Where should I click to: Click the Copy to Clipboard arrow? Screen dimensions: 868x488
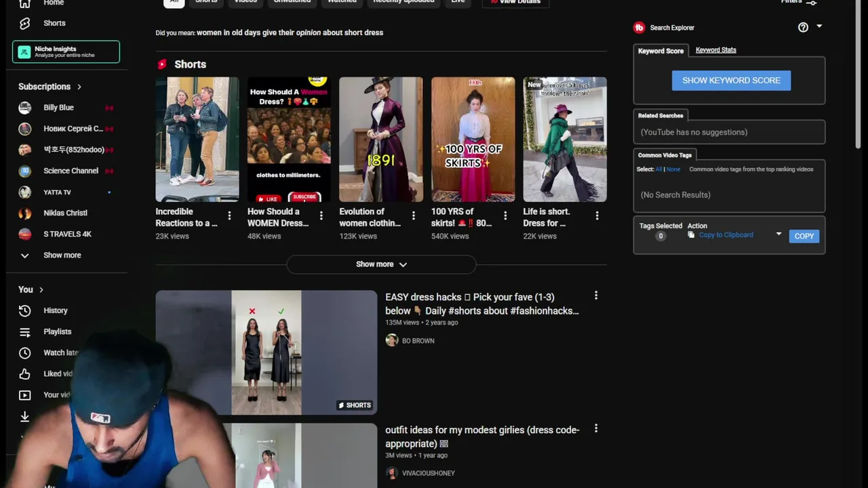coord(778,235)
